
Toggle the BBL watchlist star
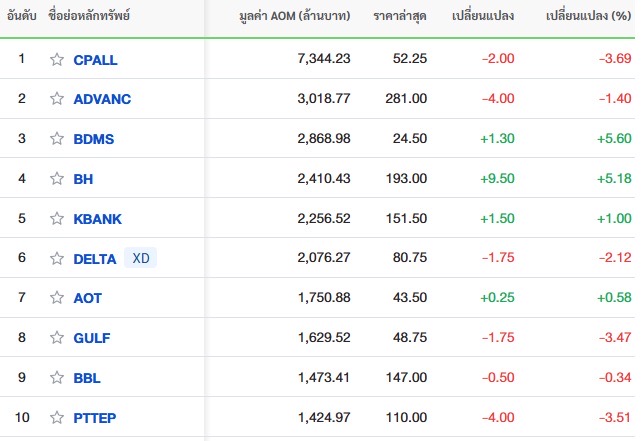coord(57,378)
